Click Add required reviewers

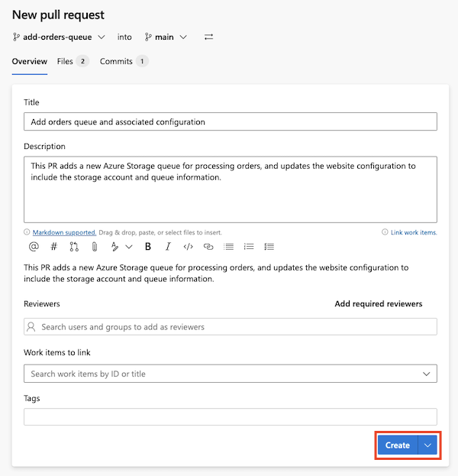(x=379, y=304)
